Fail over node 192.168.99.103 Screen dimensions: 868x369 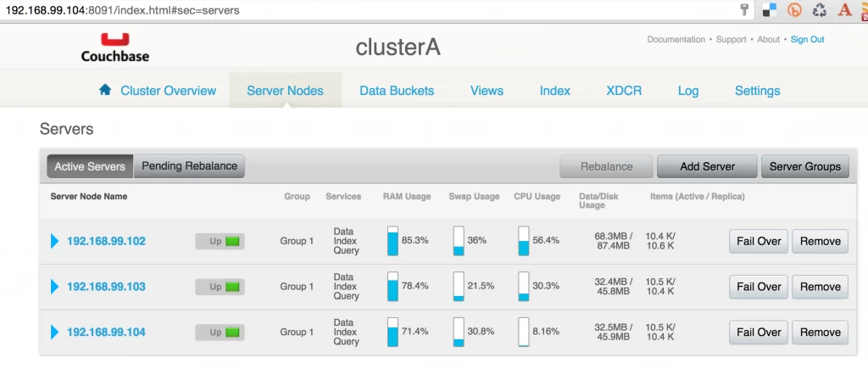[759, 287]
